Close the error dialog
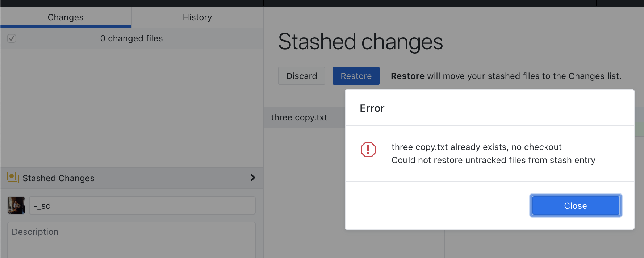 click(575, 205)
